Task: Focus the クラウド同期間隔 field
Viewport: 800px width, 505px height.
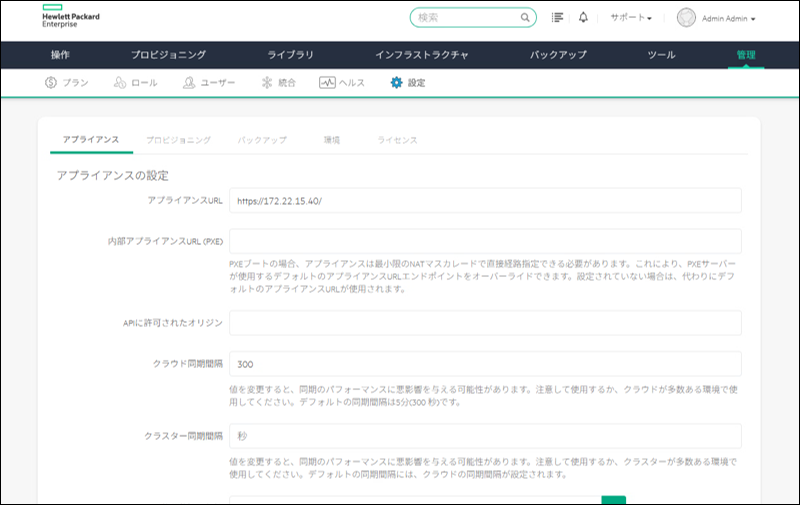Action: tap(485, 365)
